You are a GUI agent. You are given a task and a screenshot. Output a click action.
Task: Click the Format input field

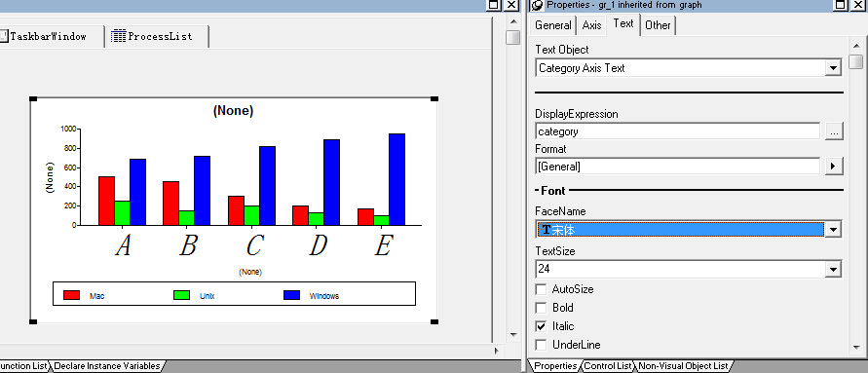click(x=678, y=166)
